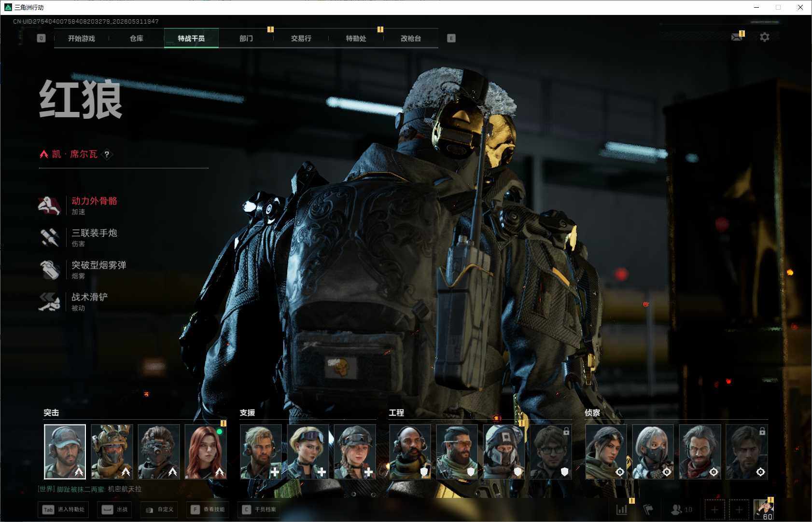
Task: Select the bearded engineer with orange glasses
Action: (457, 452)
